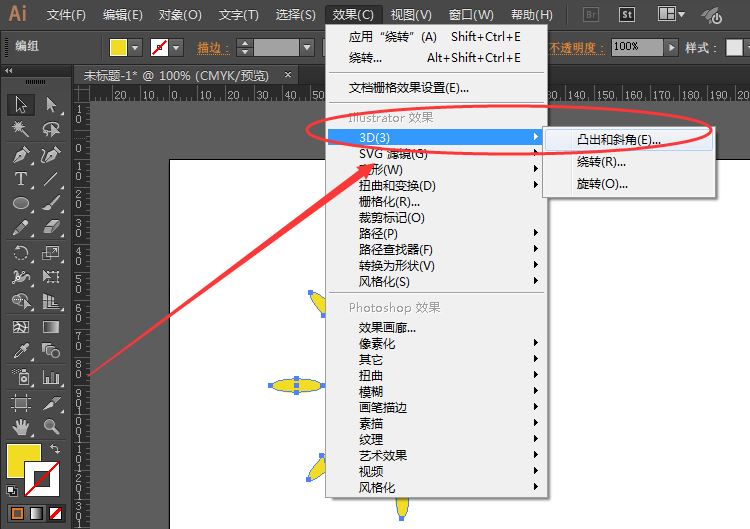
Task: Set the color mode to None
Action: coord(56,513)
